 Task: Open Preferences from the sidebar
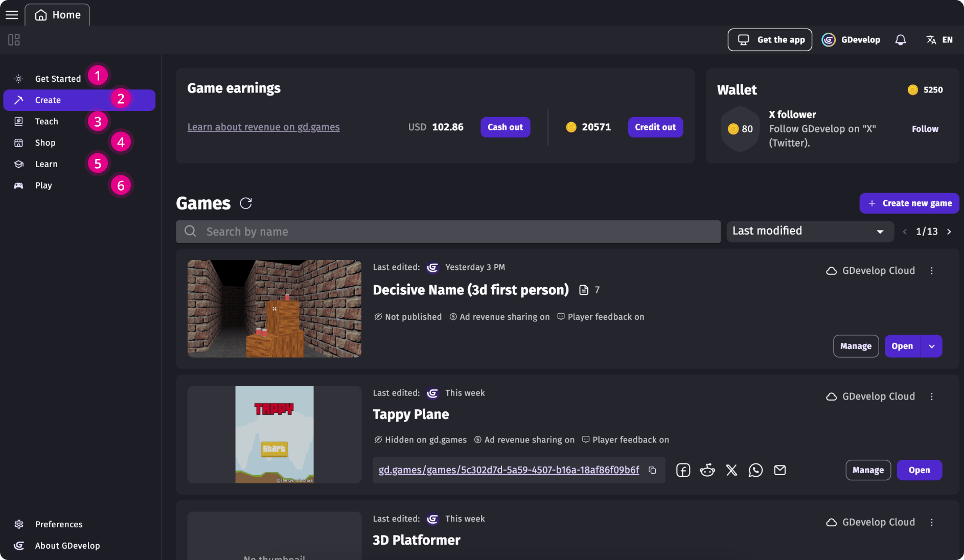coord(59,524)
